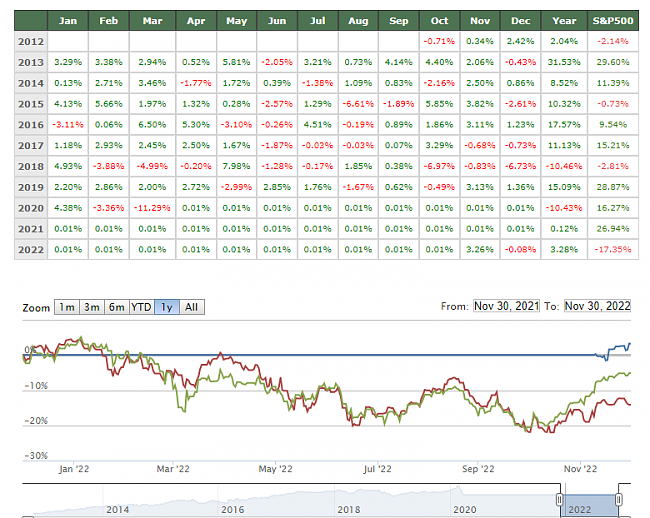Set chart zoom to 3m
The width and height of the screenshot is (650, 518).
point(91,307)
